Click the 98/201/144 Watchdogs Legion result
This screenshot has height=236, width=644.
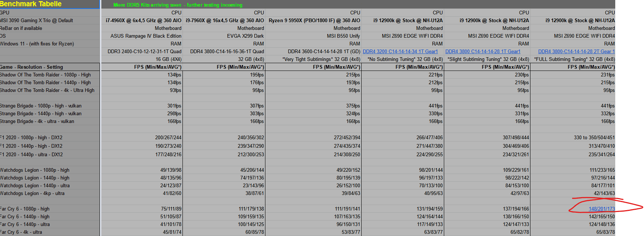click(x=431, y=170)
